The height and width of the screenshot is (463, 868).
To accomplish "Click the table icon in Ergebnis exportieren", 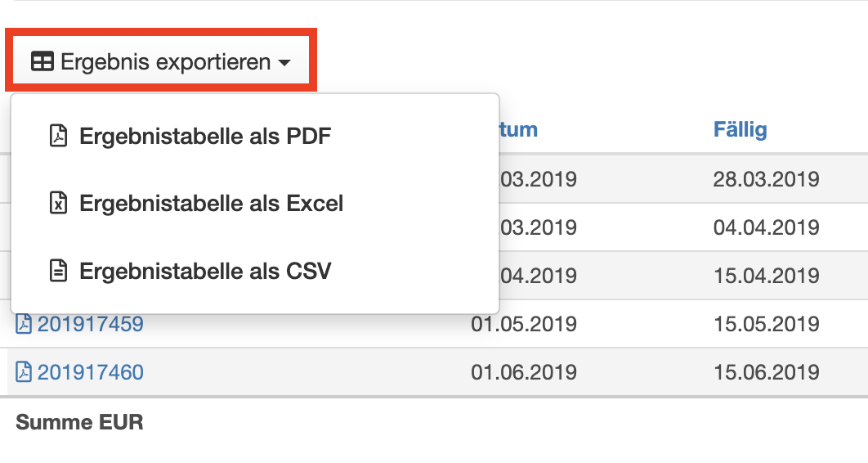I will (43, 62).
